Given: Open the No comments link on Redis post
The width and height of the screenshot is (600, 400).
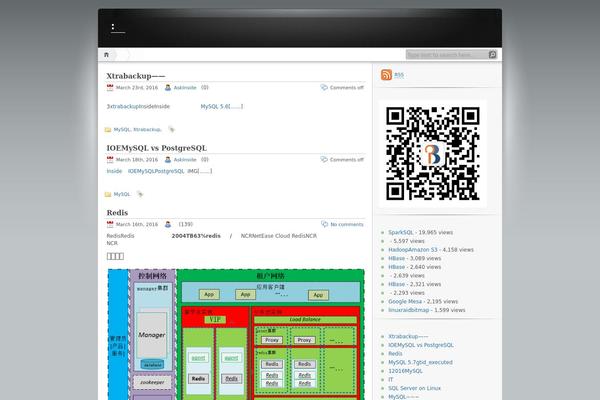Looking at the screenshot, I should (x=347, y=224).
